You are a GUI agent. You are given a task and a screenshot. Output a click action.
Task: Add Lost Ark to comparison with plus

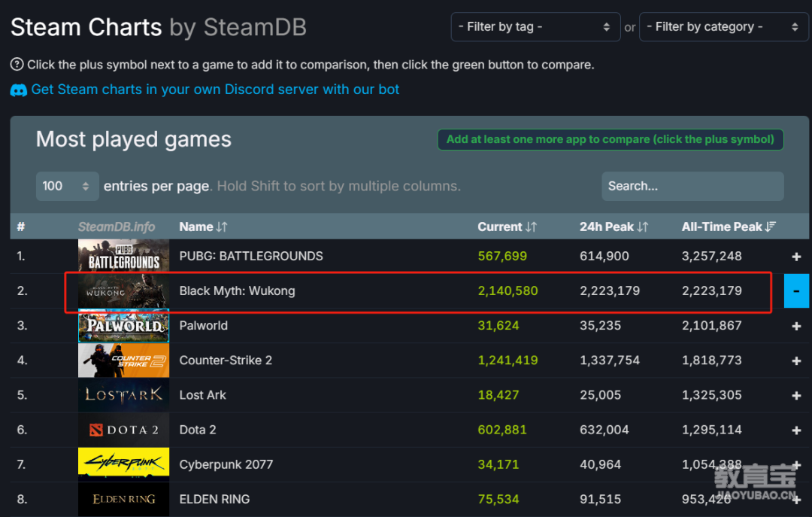[796, 395]
